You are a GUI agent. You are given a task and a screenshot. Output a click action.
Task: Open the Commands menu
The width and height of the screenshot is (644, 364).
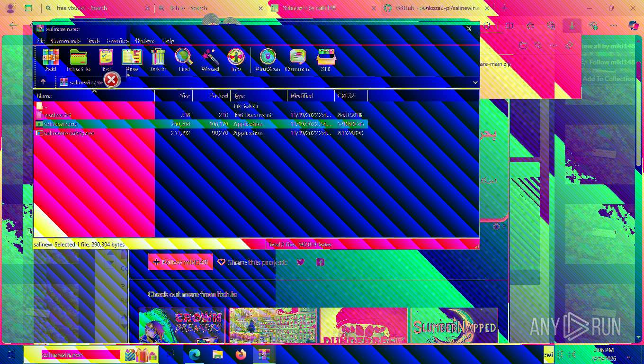point(66,41)
